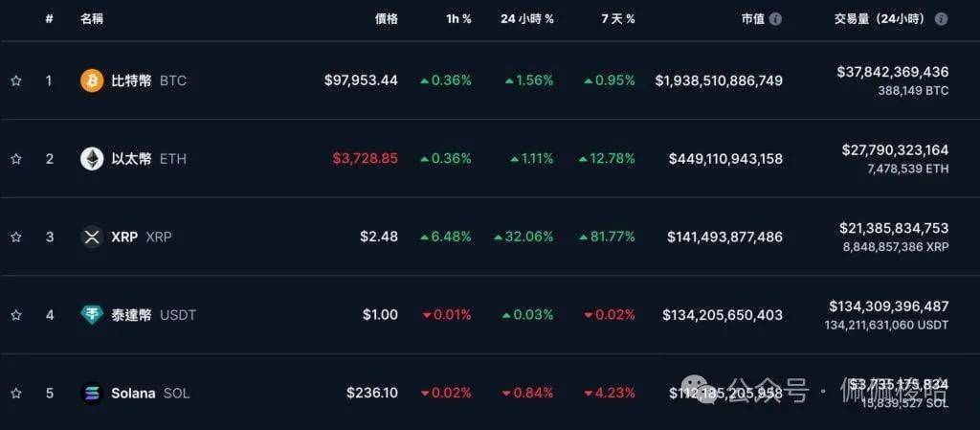Image resolution: width=980 pixels, height=430 pixels.
Task: Sort by the 名稱 column header
Action: click(92, 19)
